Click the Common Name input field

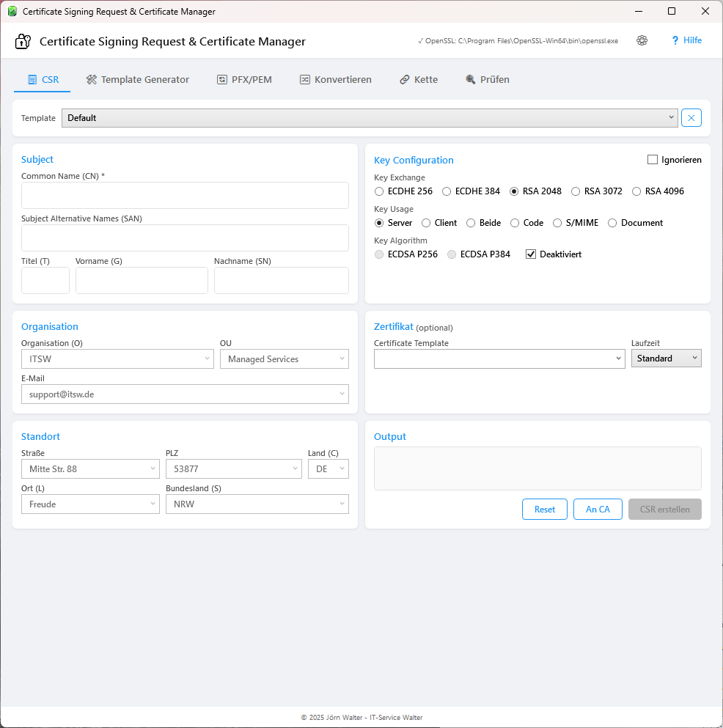(x=184, y=195)
